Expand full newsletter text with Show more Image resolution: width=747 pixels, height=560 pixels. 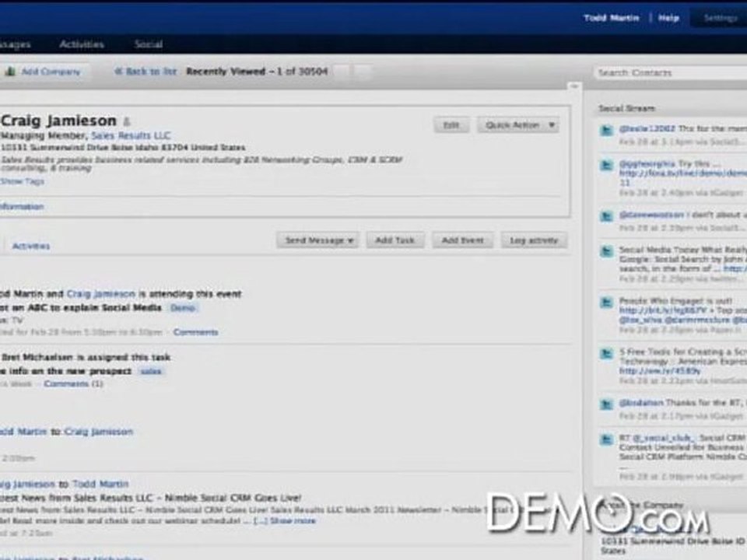[x=293, y=520]
